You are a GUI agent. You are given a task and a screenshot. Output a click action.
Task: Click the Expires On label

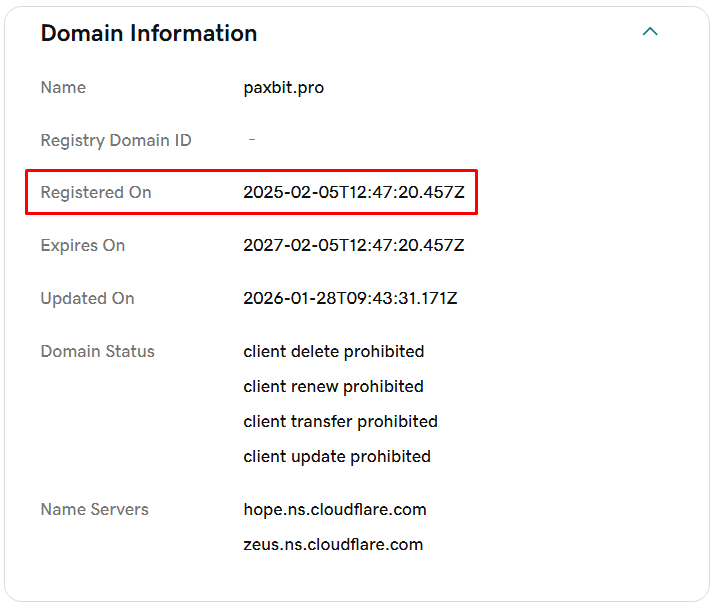[83, 246]
